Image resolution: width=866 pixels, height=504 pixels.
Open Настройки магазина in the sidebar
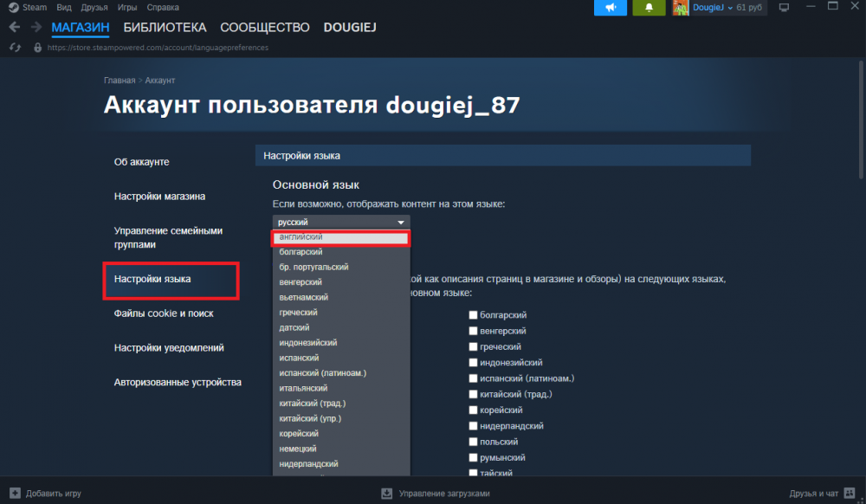coord(159,196)
